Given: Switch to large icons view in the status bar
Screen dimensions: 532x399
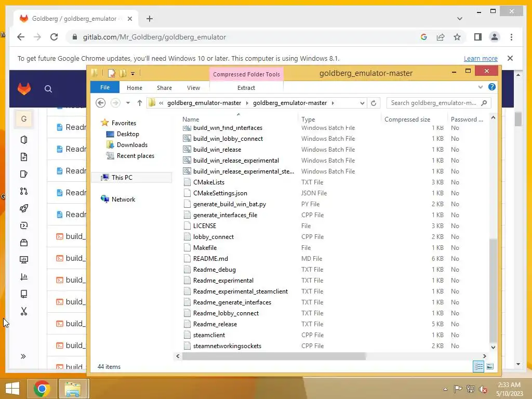Looking at the screenshot, I should 490,366.
